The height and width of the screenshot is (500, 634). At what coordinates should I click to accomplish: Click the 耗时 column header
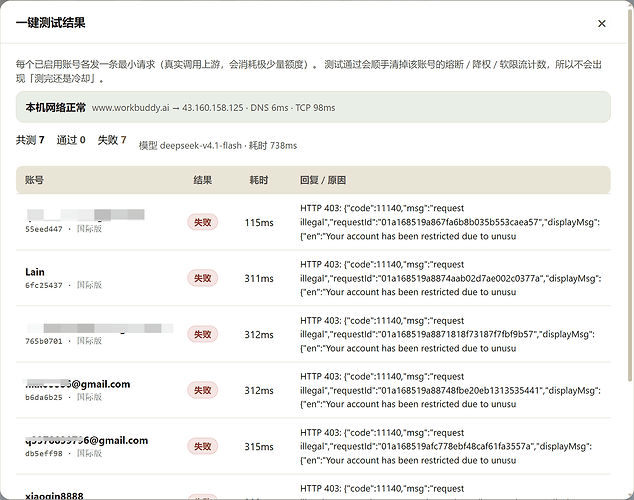259,180
